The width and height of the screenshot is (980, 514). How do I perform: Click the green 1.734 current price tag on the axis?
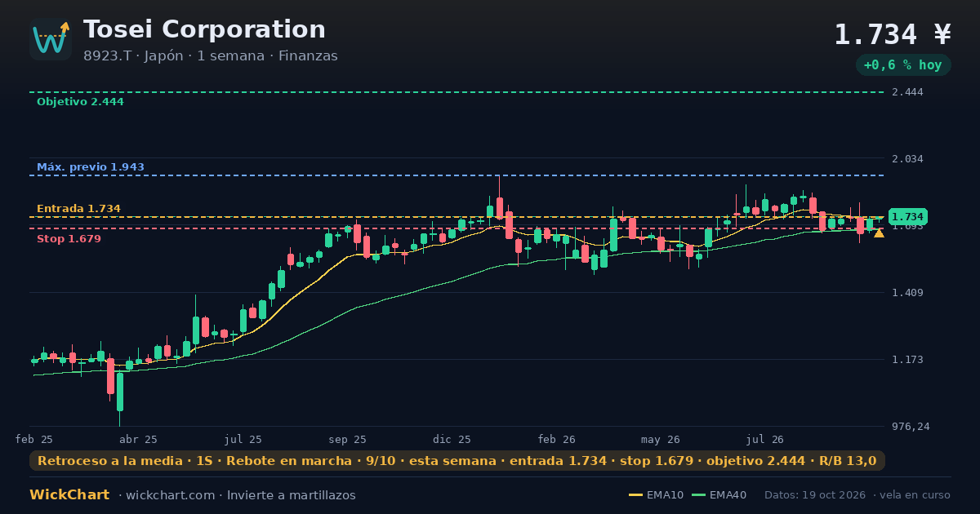pyautogui.click(x=907, y=217)
